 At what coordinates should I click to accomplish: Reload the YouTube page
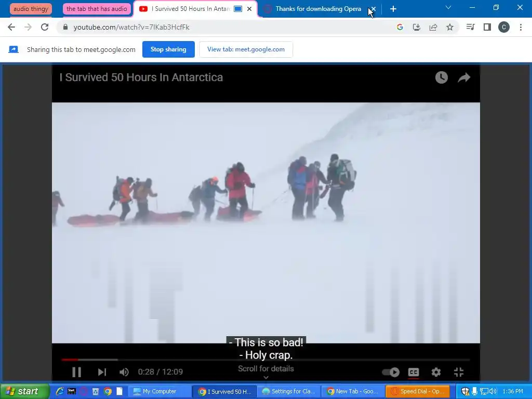[45, 27]
